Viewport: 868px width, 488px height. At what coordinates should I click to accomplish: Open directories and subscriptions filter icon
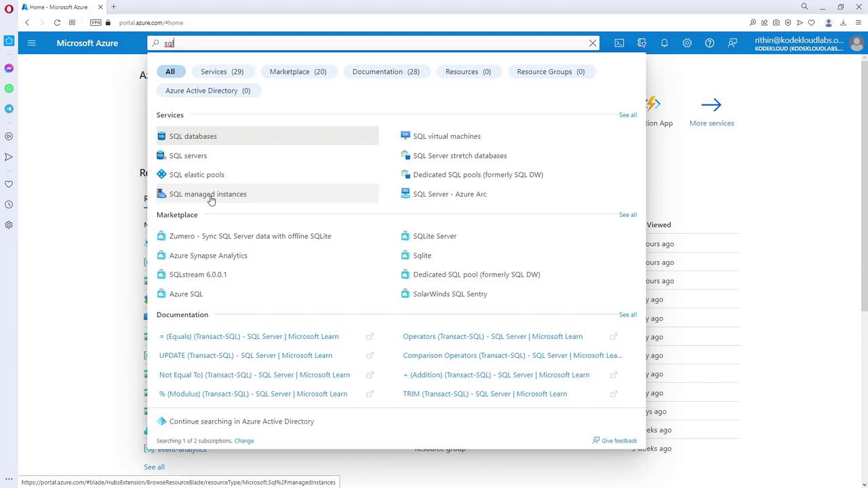point(642,43)
